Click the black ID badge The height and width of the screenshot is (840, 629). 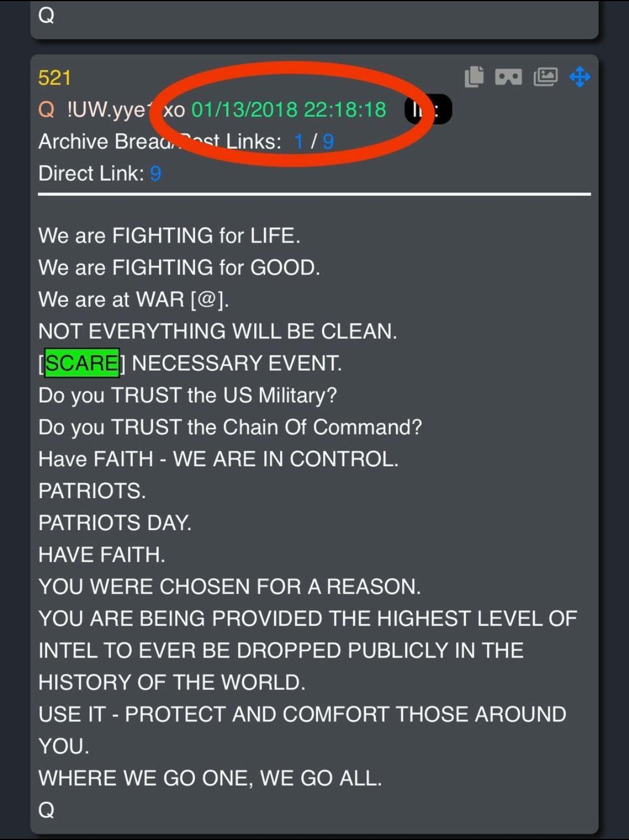click(429, 110)
